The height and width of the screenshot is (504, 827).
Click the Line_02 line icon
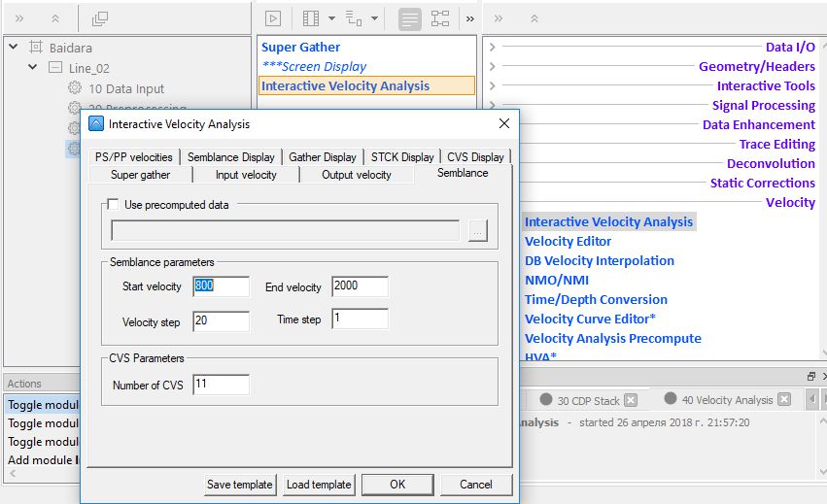(55, 67)
